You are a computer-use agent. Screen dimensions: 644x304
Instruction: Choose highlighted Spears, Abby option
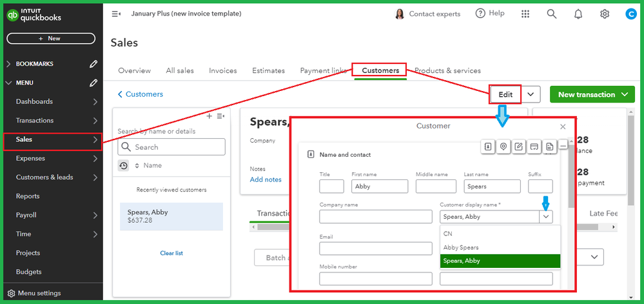point(500,261)
